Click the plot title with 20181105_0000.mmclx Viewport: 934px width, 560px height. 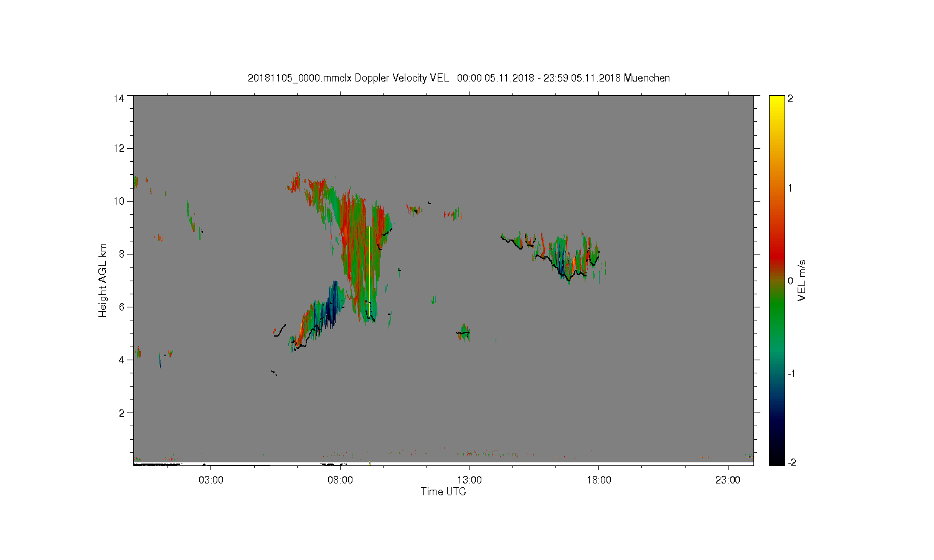[x=459, y=78]
